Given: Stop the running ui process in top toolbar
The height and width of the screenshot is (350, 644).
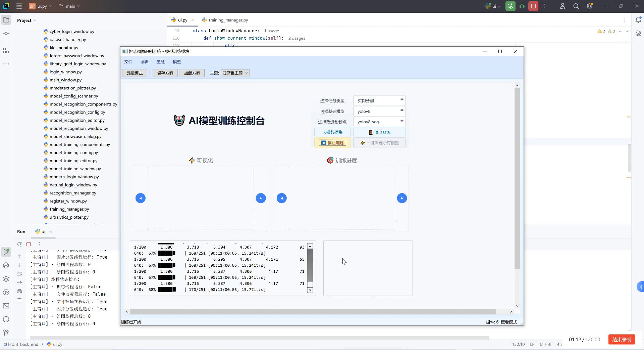Looking at the screenshot, I should pyautogui.click(x=533, y=6).
